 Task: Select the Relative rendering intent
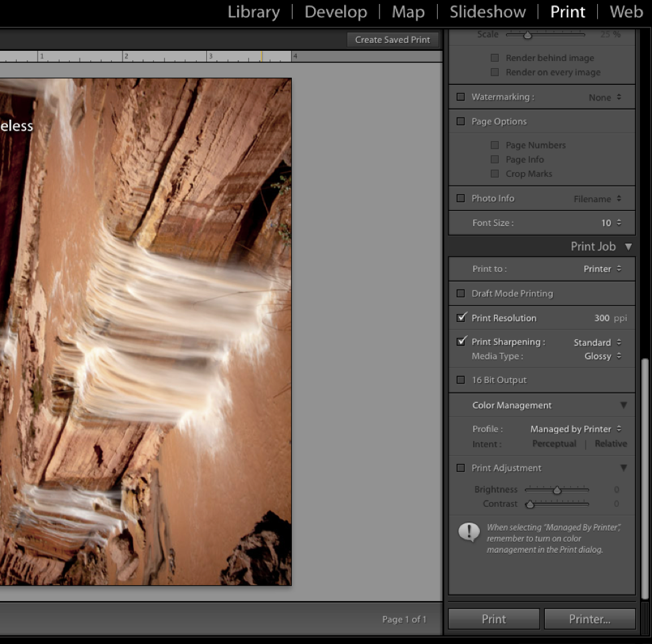pyautogui.click(x=610, y=443)
